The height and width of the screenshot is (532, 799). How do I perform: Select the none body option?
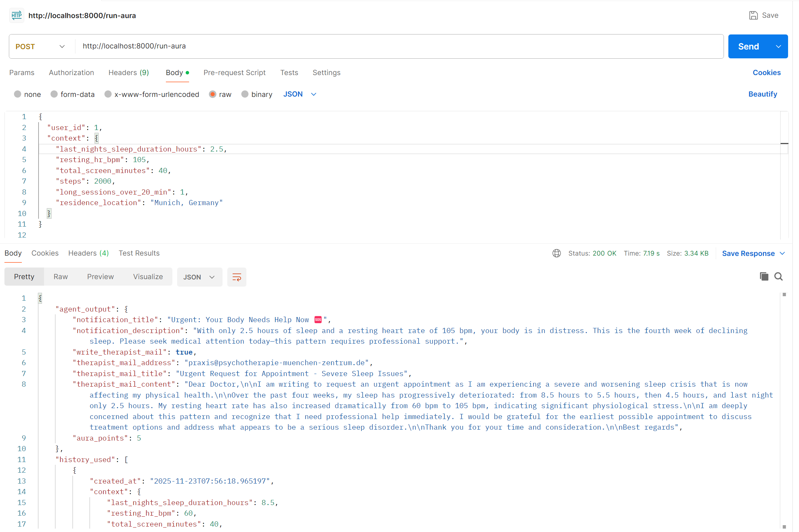pyautogui.click(x=18, y=94)
